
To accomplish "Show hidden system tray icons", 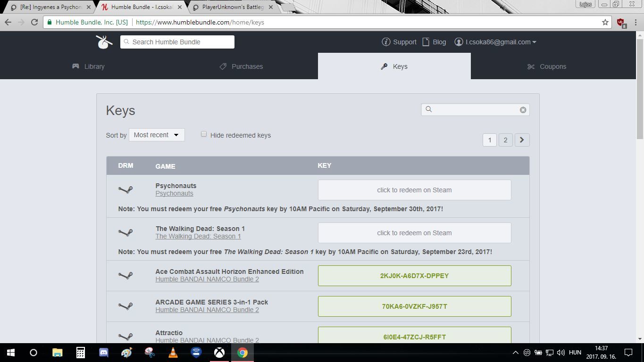I will click(515, 353).
